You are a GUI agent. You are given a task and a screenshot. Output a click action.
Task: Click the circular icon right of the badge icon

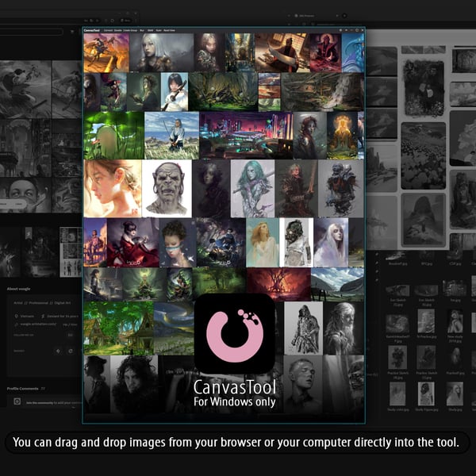71,351
